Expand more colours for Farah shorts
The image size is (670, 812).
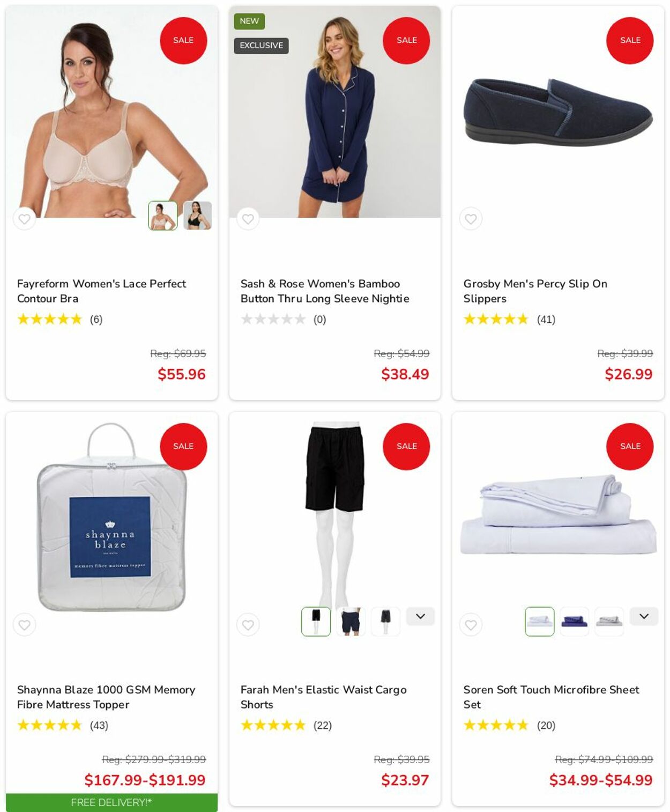tap(420, 616)
